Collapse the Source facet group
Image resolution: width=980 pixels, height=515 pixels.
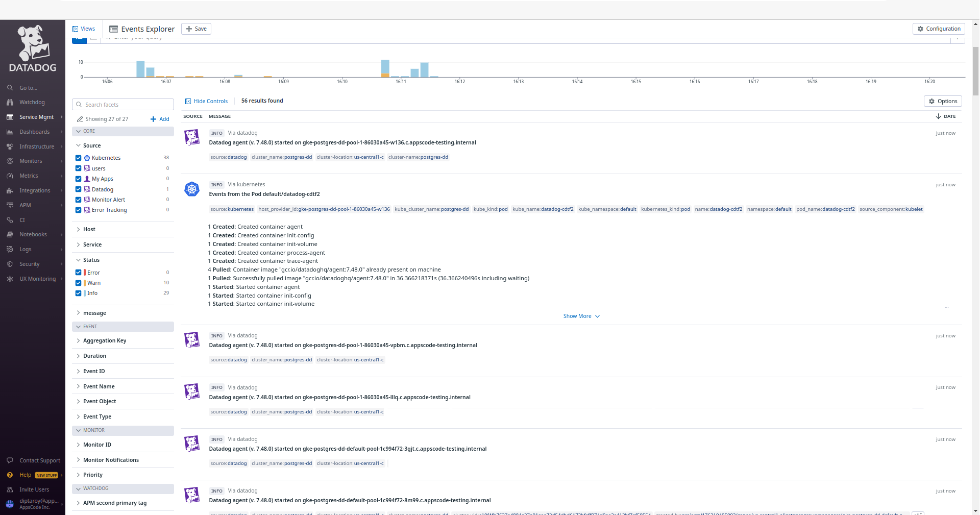78,145
